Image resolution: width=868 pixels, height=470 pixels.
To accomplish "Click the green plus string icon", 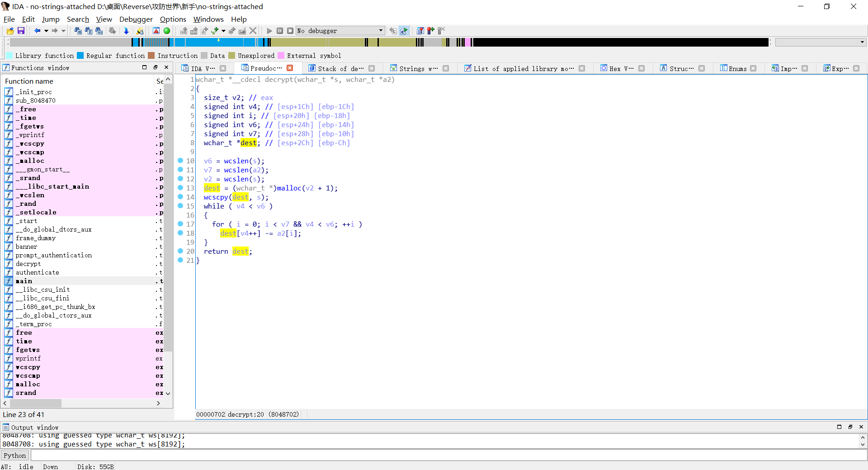I will 215,31.
